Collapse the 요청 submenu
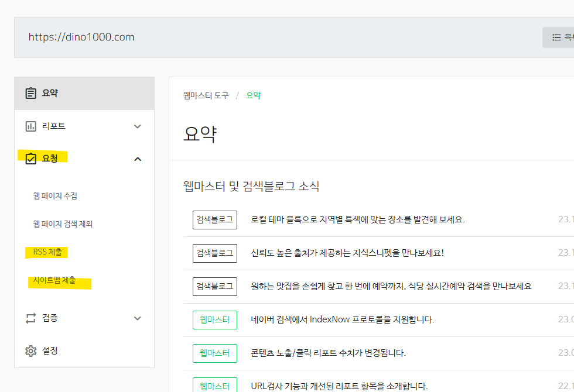 click(x=138, y=159)
